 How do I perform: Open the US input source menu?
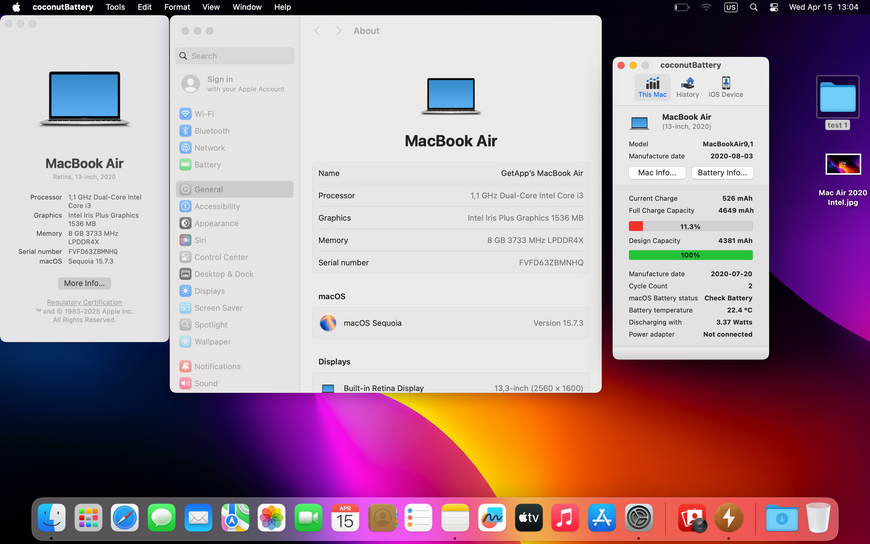[731, 7]
